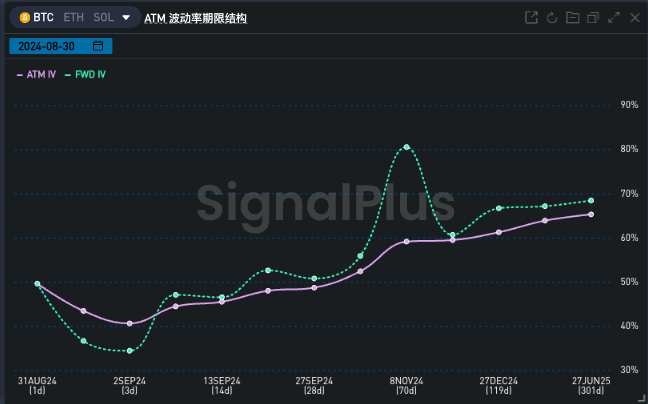Switch to the SOL tab

102,18
